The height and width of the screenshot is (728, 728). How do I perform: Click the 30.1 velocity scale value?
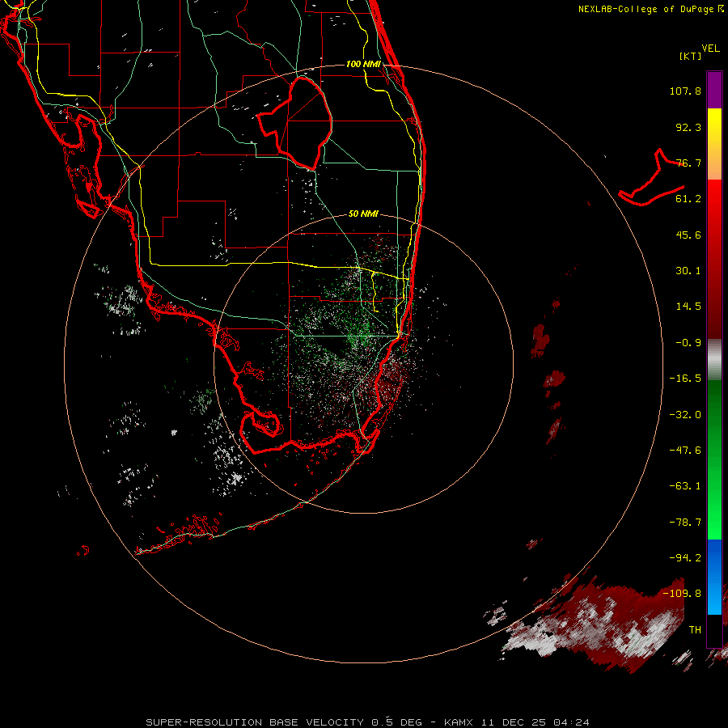[688, 271]
